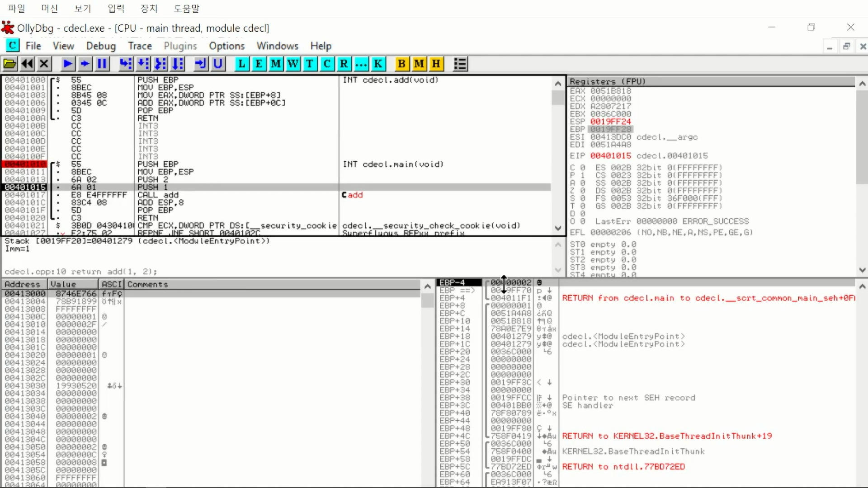Screen dimensions: 868x488
Task: Click the Value column header in dump
Action: pos(73,284)
